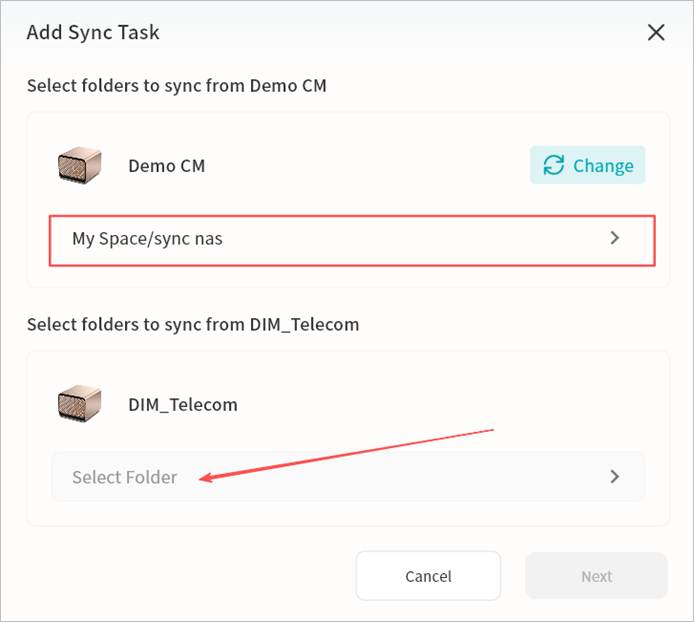Click the 'Select folders to sync from DIM_Telecom' heading

pyautogui.click(x=192, y=324)
